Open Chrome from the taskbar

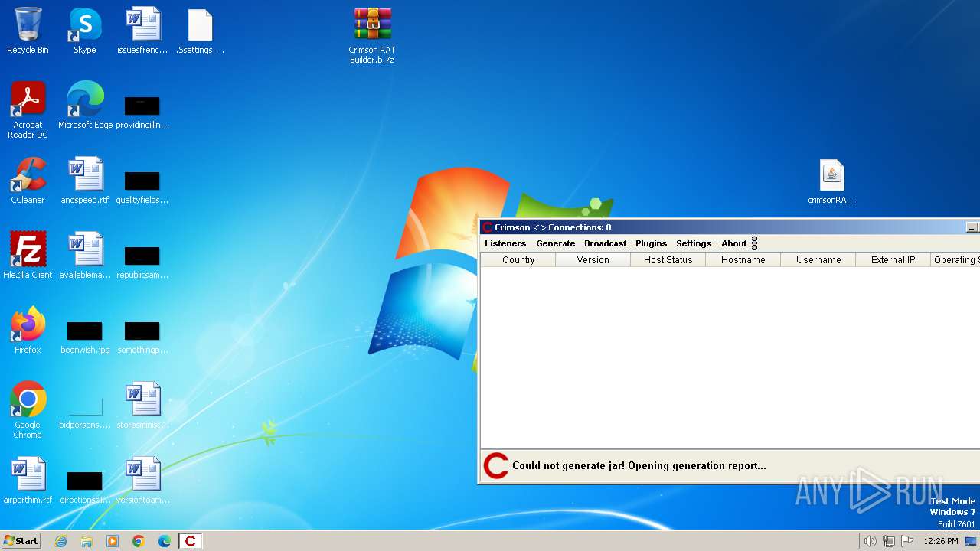point(139,541)
